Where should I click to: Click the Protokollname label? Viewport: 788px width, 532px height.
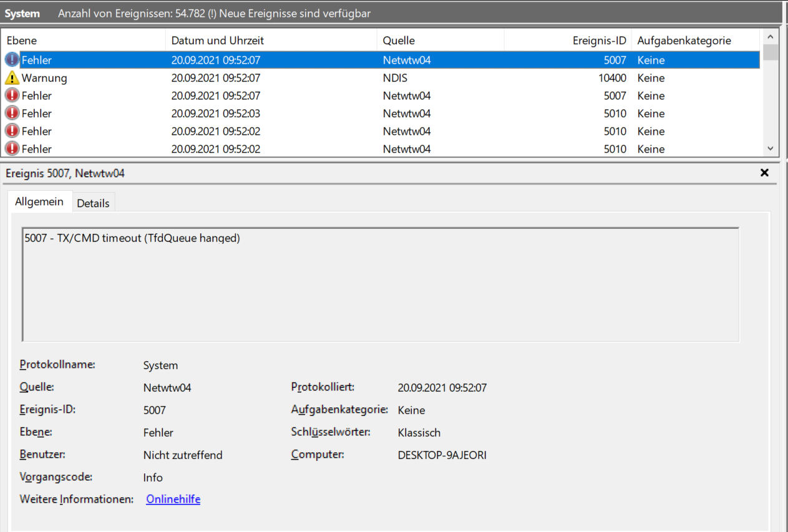tap(57, 364)
